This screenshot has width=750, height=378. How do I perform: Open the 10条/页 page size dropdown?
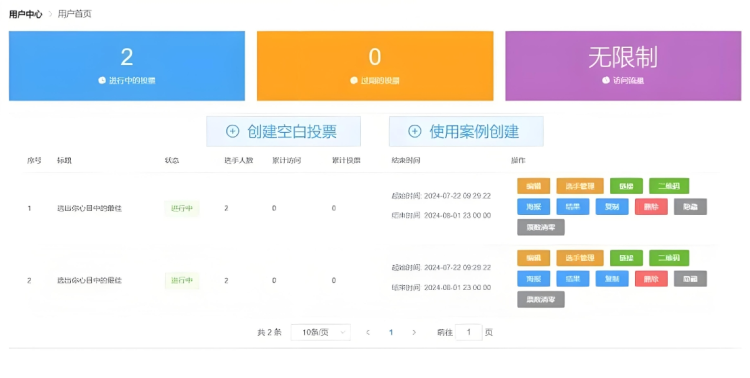pyautogui.click(x=320, y=332)
